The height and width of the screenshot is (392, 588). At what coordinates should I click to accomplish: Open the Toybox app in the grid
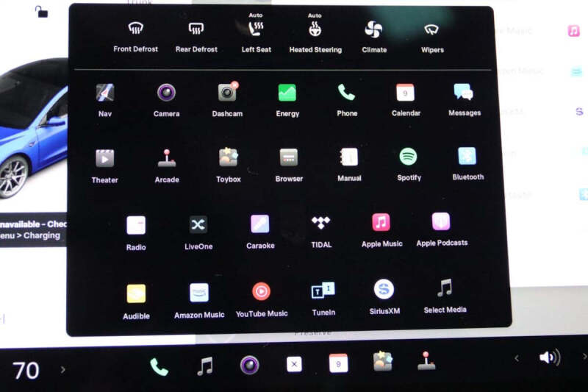tap(229, 165)
